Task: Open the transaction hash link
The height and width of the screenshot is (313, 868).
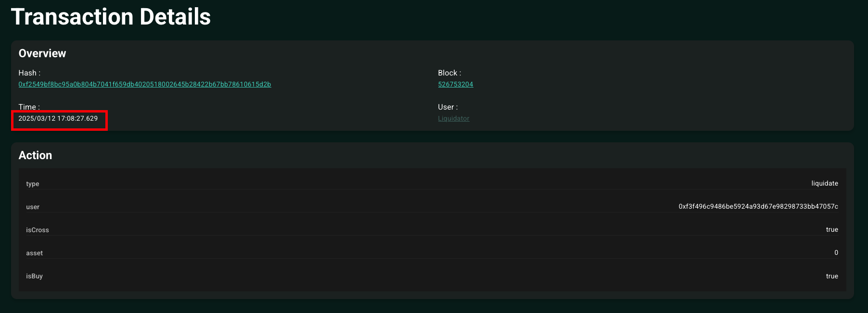Action: pos(145,84)
